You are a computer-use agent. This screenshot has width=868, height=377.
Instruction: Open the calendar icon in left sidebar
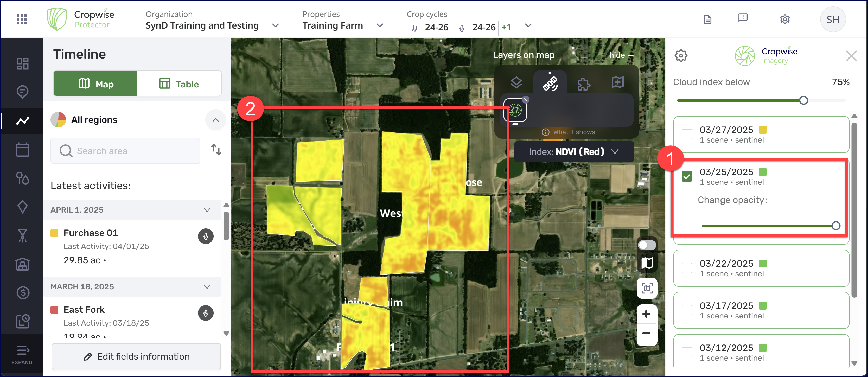coord(23,150)
